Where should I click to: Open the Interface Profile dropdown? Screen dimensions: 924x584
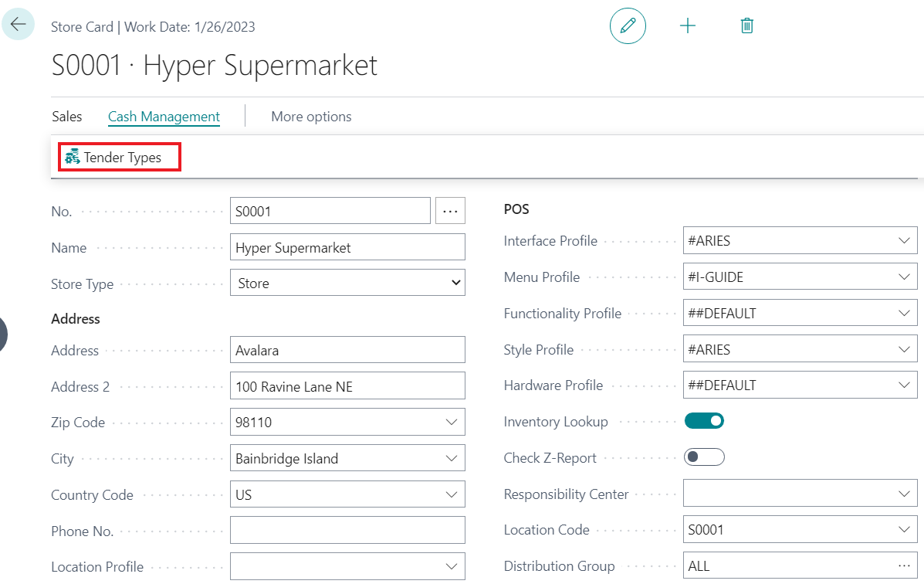[904, 241]
